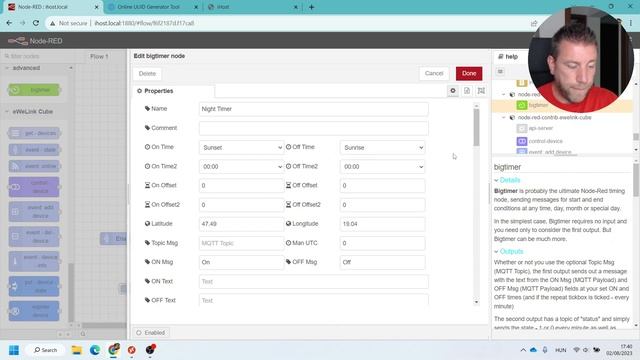Click the Off Offset field

coord(382,186)
